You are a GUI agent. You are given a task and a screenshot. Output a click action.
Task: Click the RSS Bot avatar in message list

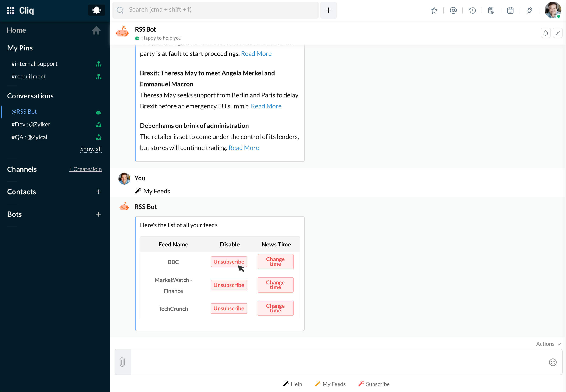pos(124,206)
